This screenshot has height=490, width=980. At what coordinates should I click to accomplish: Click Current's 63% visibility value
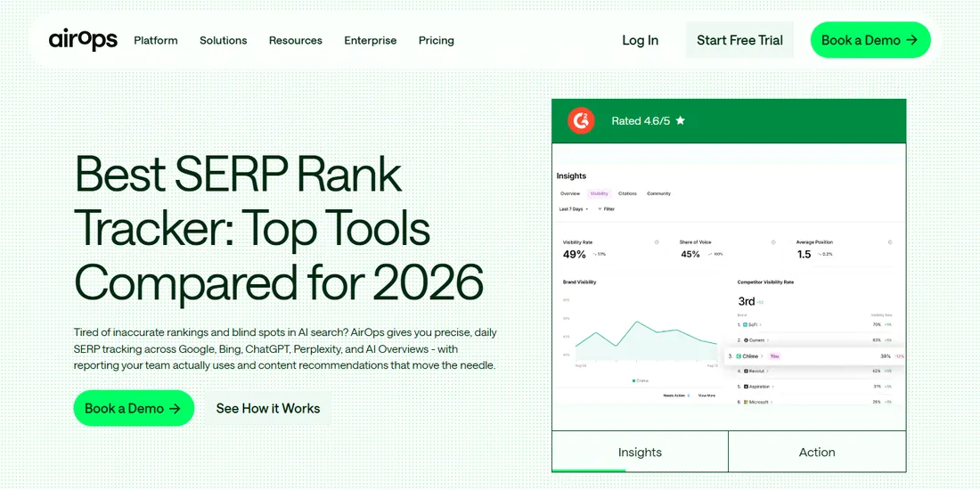click(877, 340)
